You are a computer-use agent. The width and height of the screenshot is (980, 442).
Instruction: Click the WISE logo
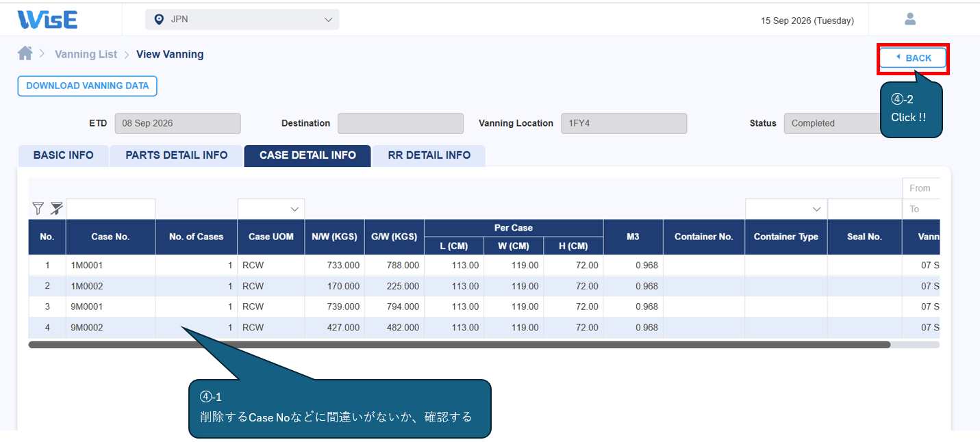click(47, 19)
